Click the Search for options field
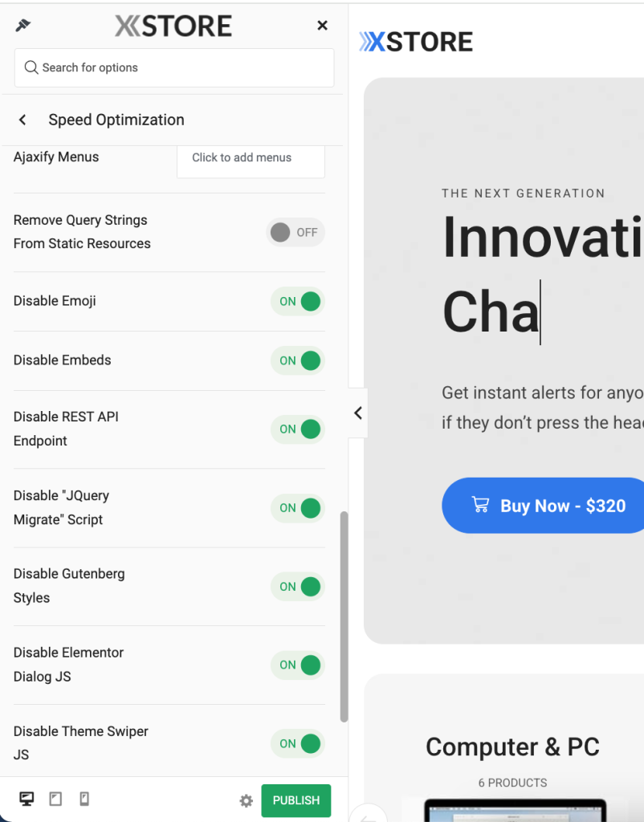 click(x=174, y=67)
